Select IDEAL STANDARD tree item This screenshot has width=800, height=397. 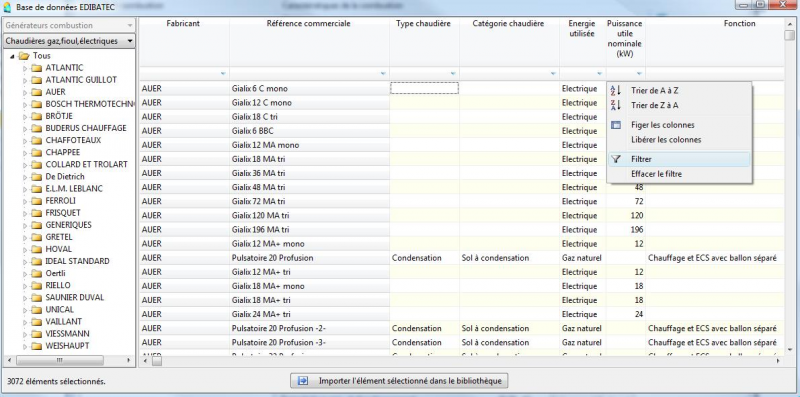click(77, 261)
